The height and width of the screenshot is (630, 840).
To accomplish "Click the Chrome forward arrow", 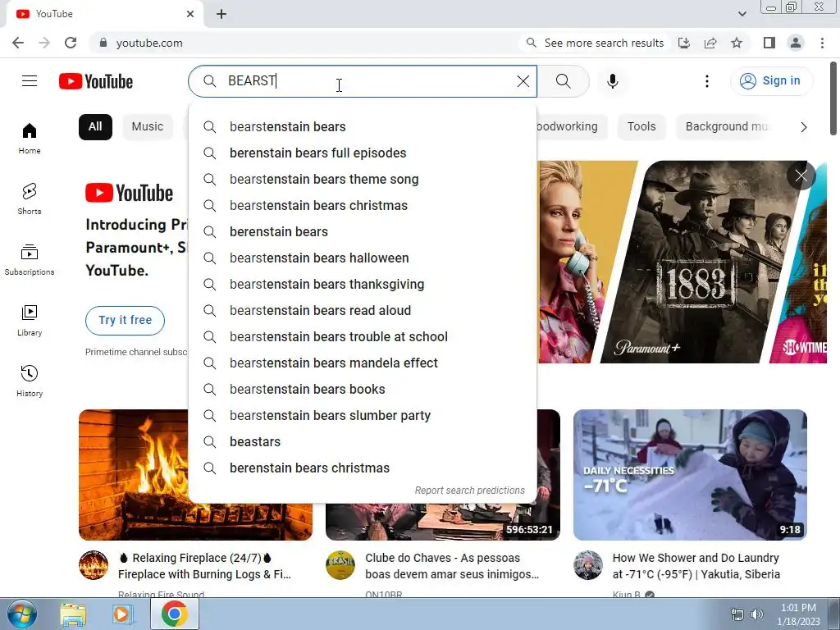I will coord(44,43).
